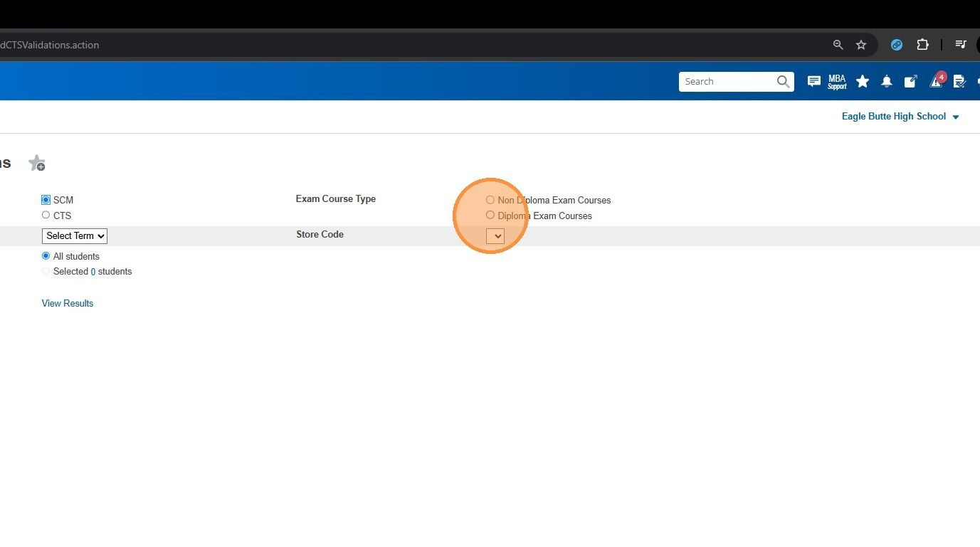980x547 pixels.
Task: Choose the All students radio button
Action: pos(46,256)
